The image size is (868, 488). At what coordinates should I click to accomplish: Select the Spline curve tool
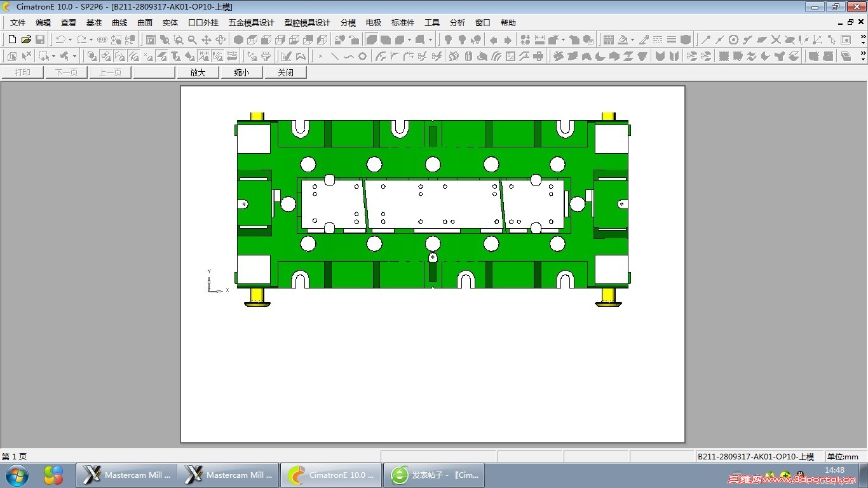pos(348,56)
